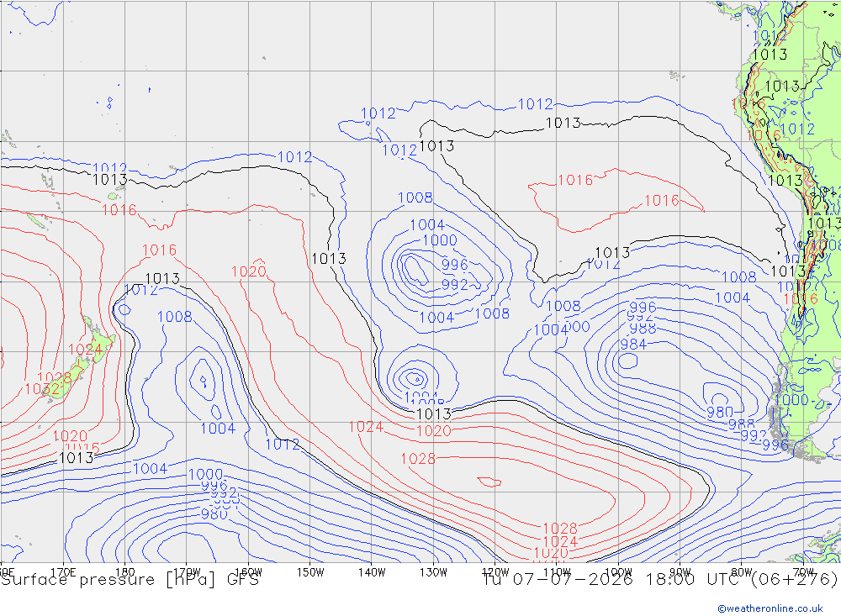The width and height of the screenshot is (841, 616).
Task: Click the 120W longitude label
Action: pyautogui.click(x=495, y=572)
